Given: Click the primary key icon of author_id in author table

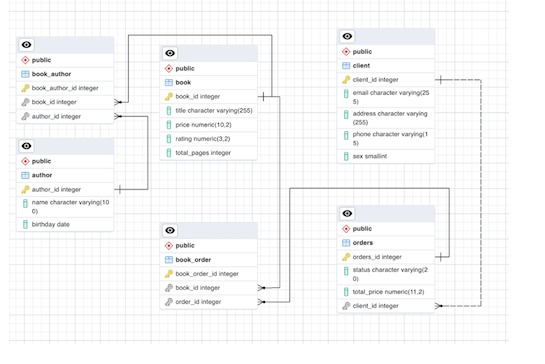Looking at the screenshot, I should point(25,189).
